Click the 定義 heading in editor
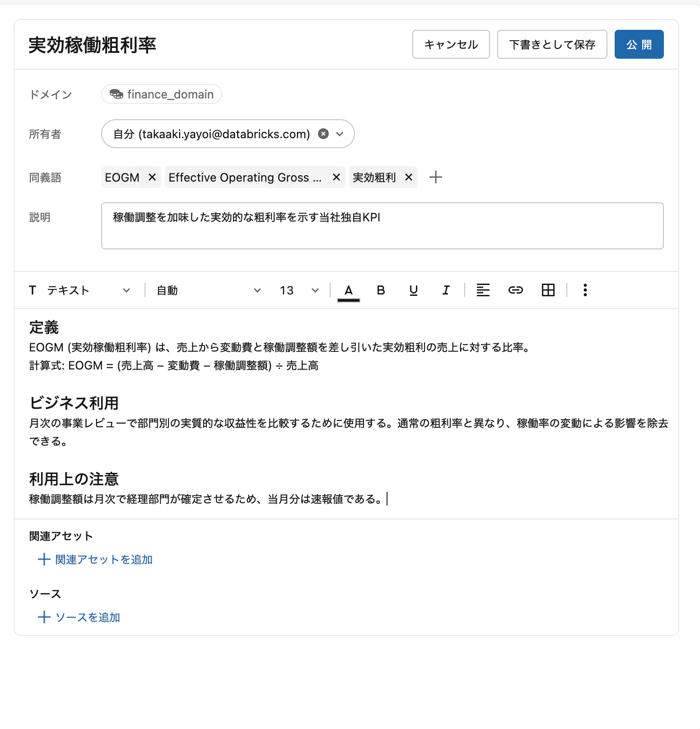The image size is (700, 729). (44, 327)
